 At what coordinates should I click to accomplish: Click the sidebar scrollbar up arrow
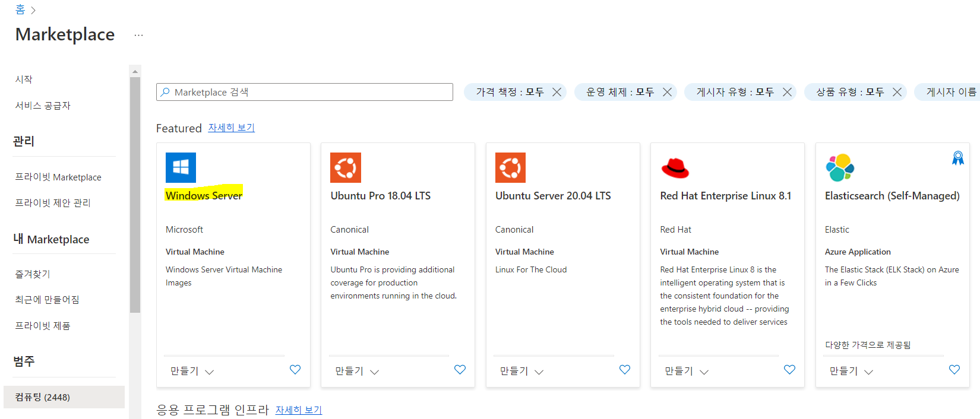click(x=135, y=71)
